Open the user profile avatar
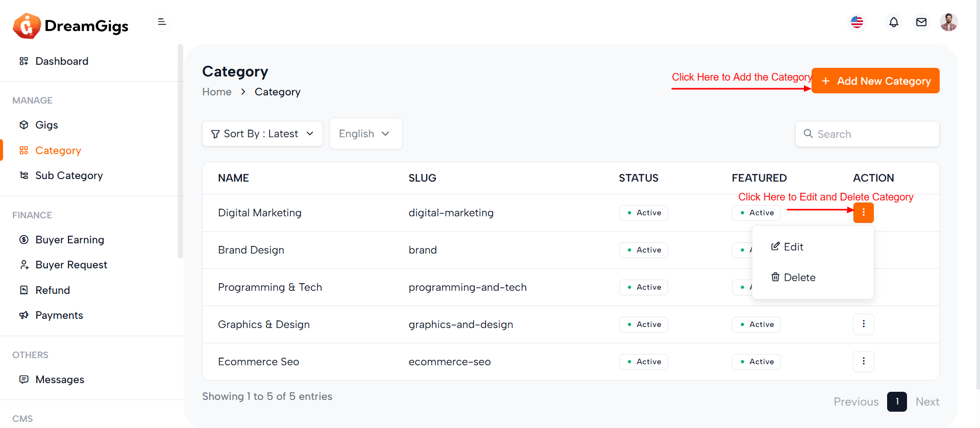This screenshot has height=428, width=980. point(948,22)
